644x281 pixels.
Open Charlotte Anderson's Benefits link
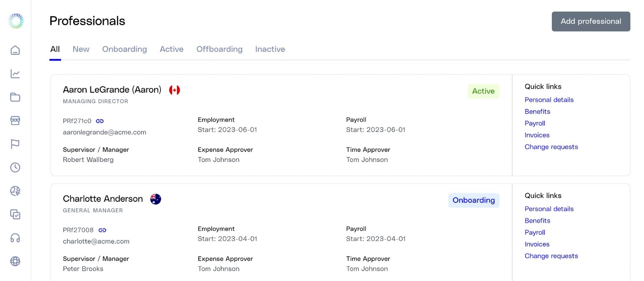pos(537,221)
